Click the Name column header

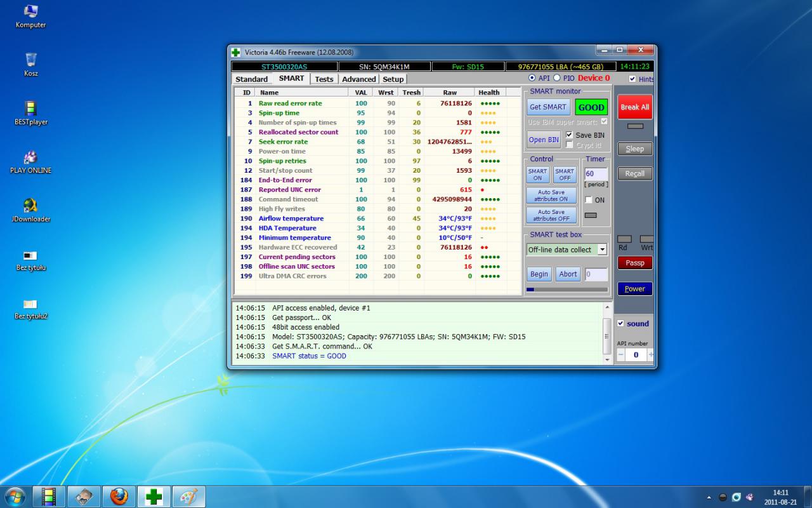coord(301,92)
